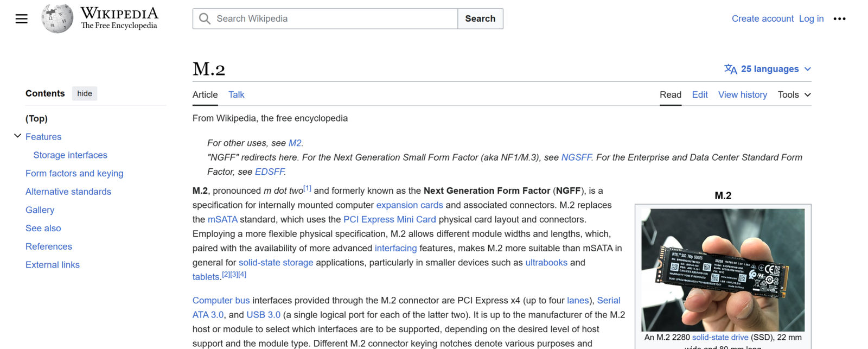Click the Create account link
868x349 pixels.
[762, 18]
